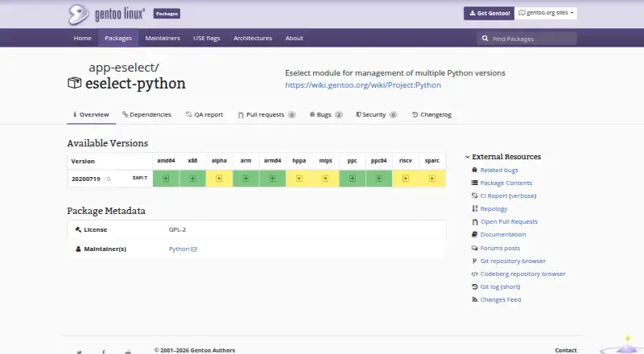Click the icon beside CI Report

pos(475,196)
